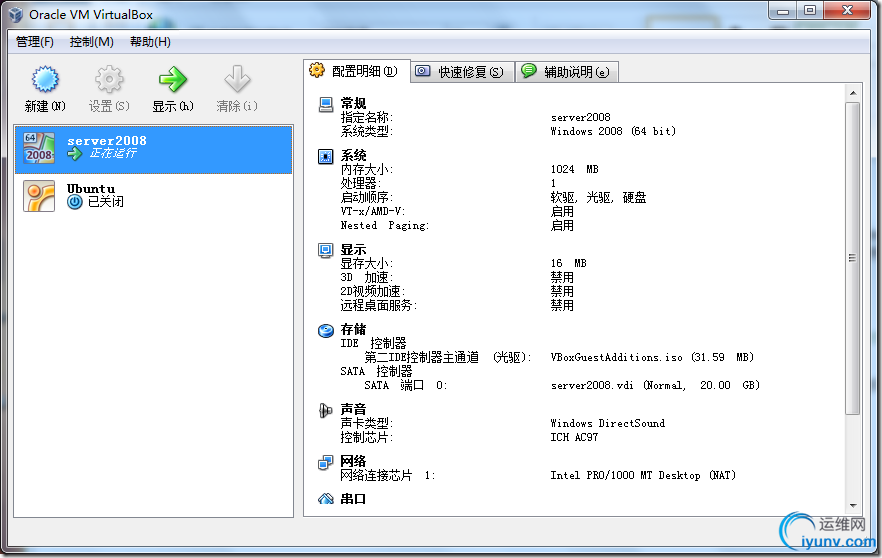Click the VirtualBox title bar cube icon

[16, 15]
